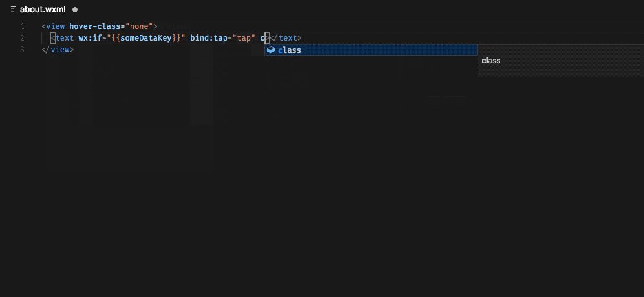Click the class text in the details panel

pyautogui.click(x=491, y=61)
